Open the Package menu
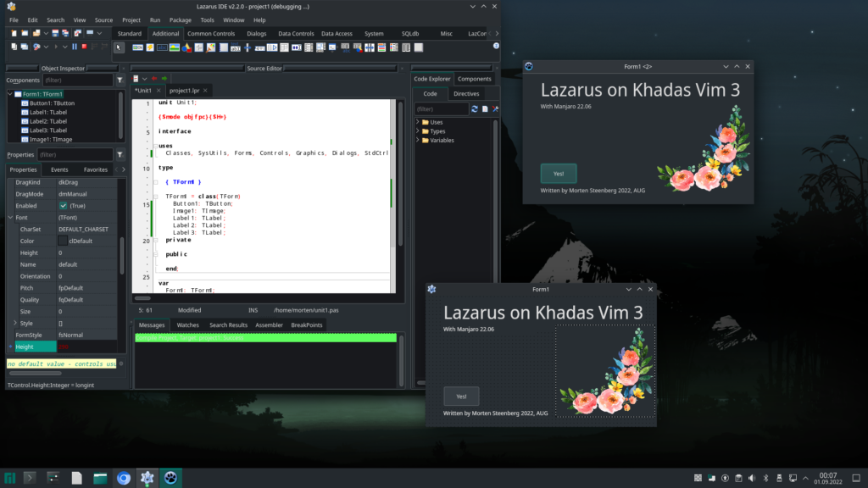The image size is (868, 488). click(x=180, y=20)
